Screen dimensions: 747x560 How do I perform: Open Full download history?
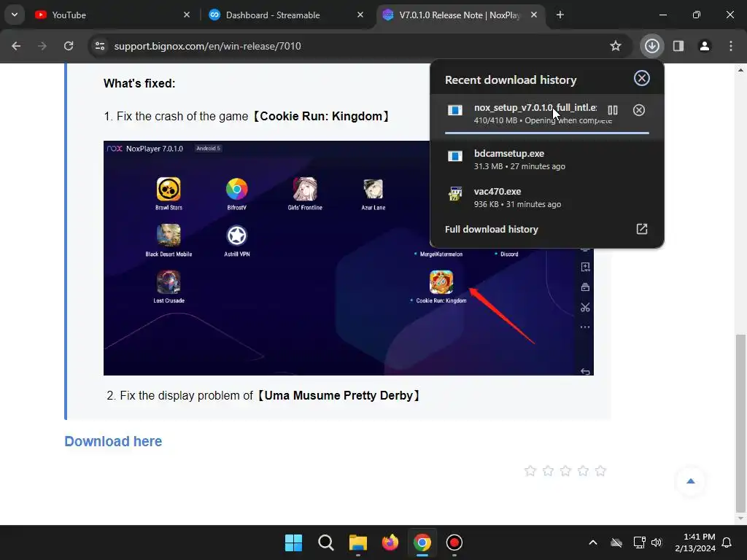click(x=547, y=230)
